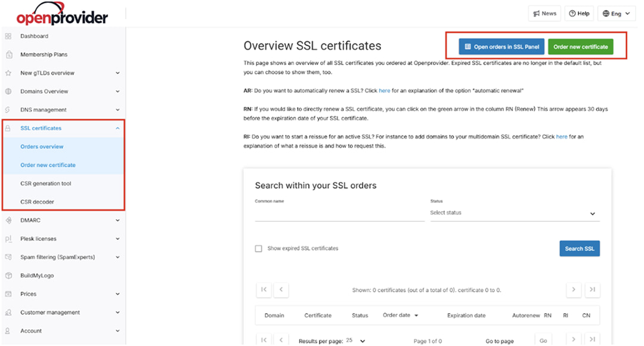Open the Select status dropdown
This screenshot has height=346, width=644.
tap(515, 213)
